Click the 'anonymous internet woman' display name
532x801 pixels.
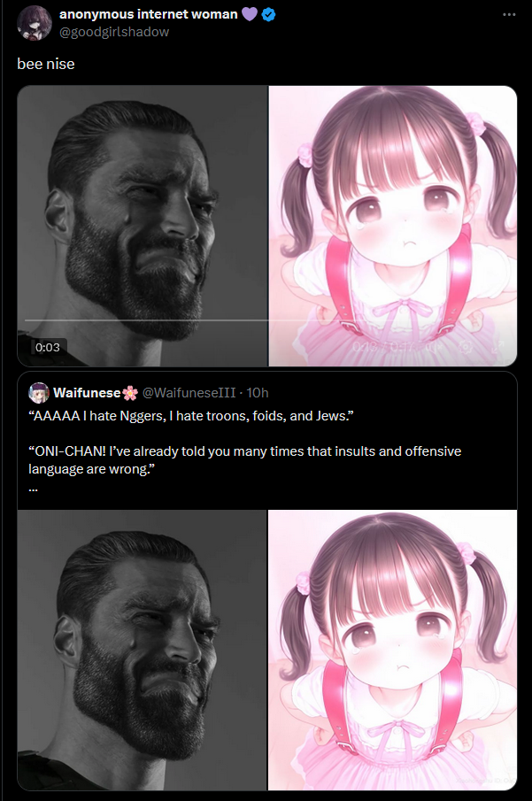coord(148,14)
